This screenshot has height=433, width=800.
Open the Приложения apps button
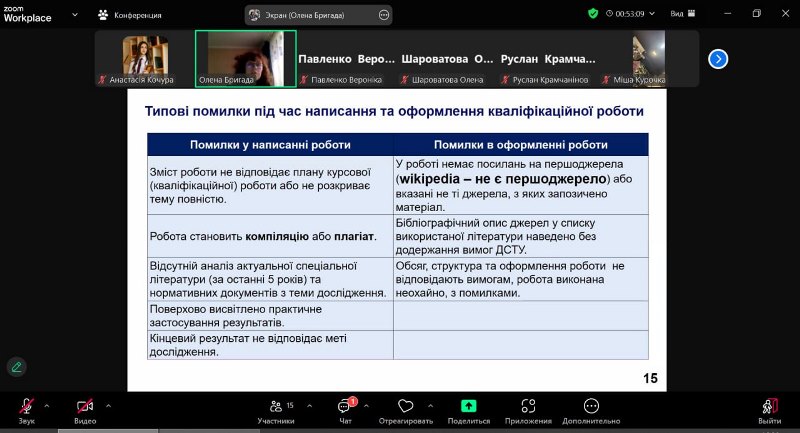click(x=528, y=411)
